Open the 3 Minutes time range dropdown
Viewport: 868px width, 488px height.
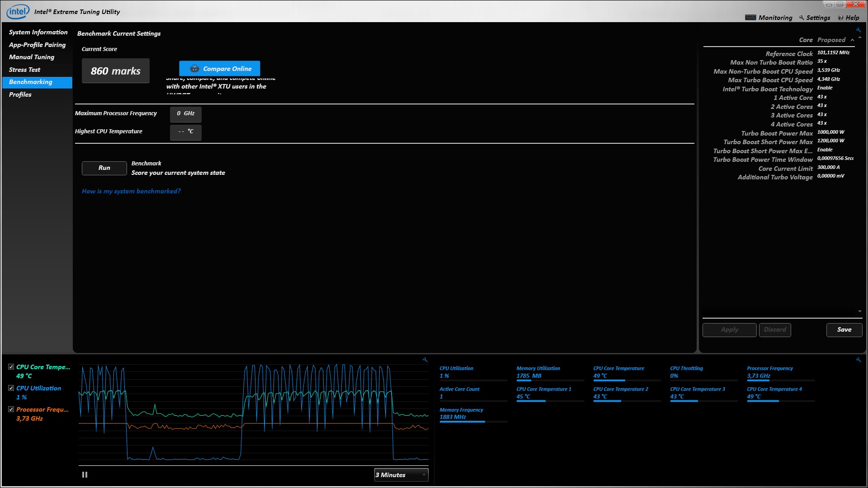[401, 475]
